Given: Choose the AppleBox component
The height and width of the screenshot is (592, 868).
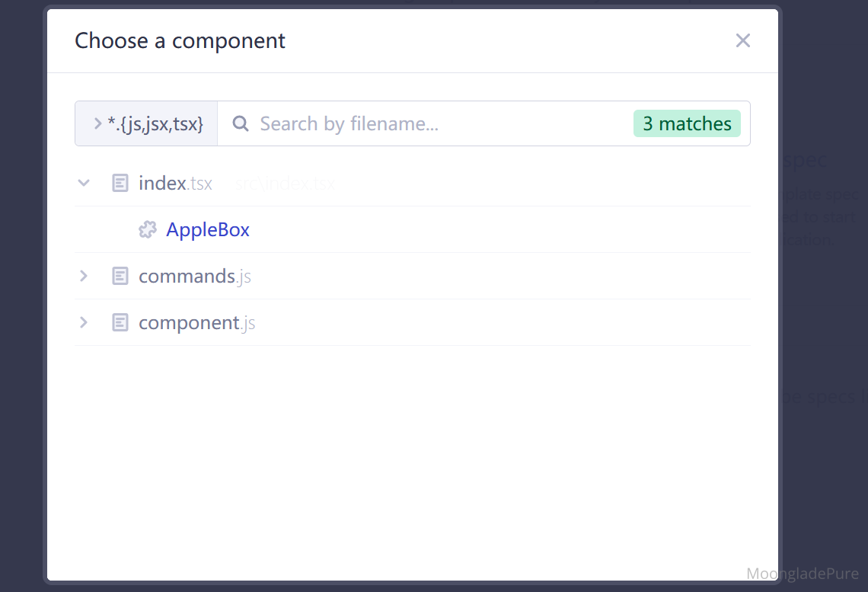Looking at the screenshot, I should [208, 230].
